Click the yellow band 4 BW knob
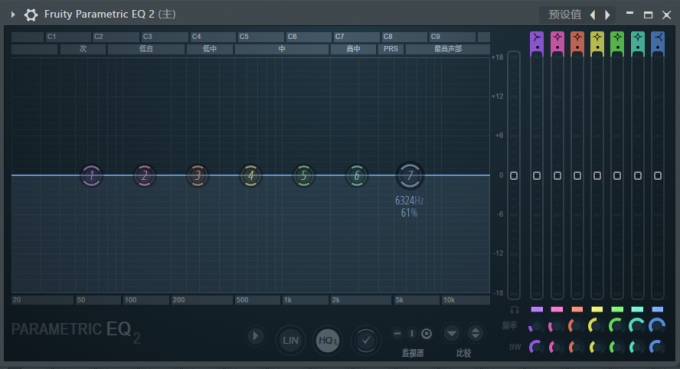This screenshot has width=680, height=369. (597, 347)
